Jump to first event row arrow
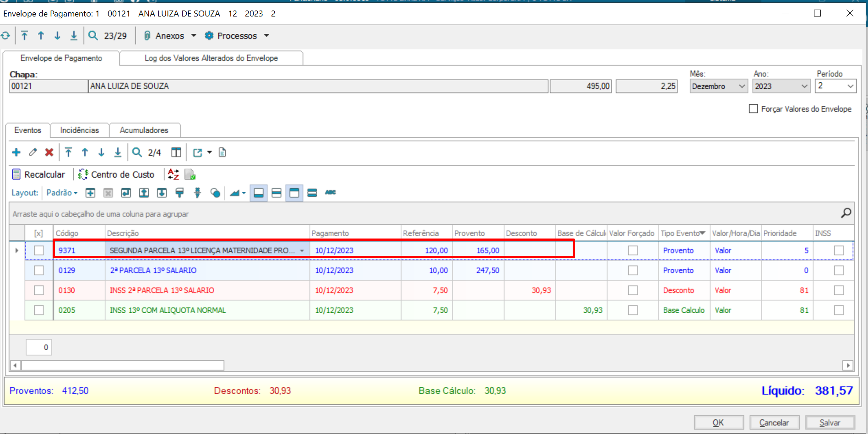The width and height of the screenshot is (868, 434). tap(69, 152)
